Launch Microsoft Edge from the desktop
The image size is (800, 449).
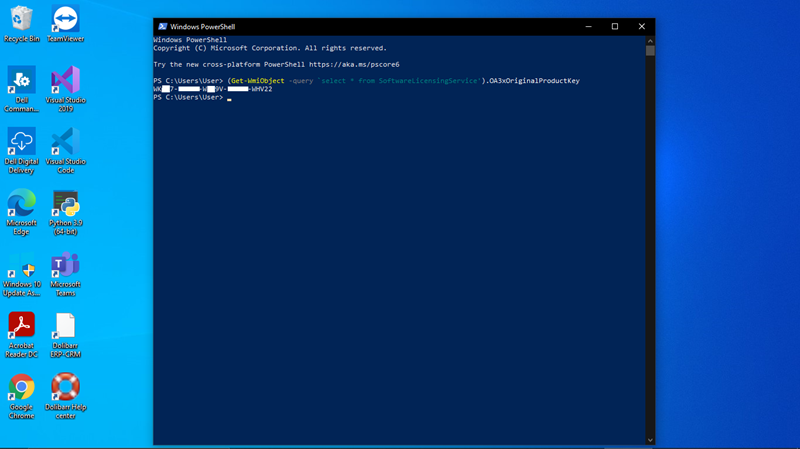21,203
